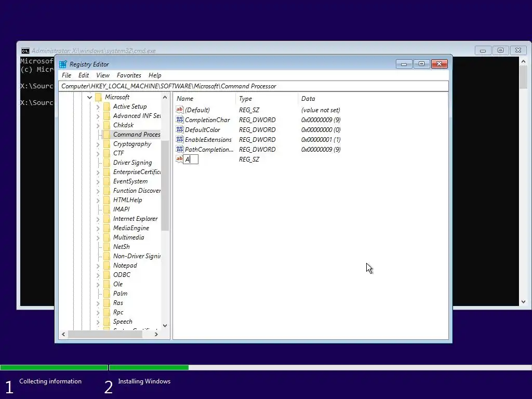The width and height of the screenshot is (532, 399).
Task: Click the MediaEngine folder icon
Action: coord(107,228)
